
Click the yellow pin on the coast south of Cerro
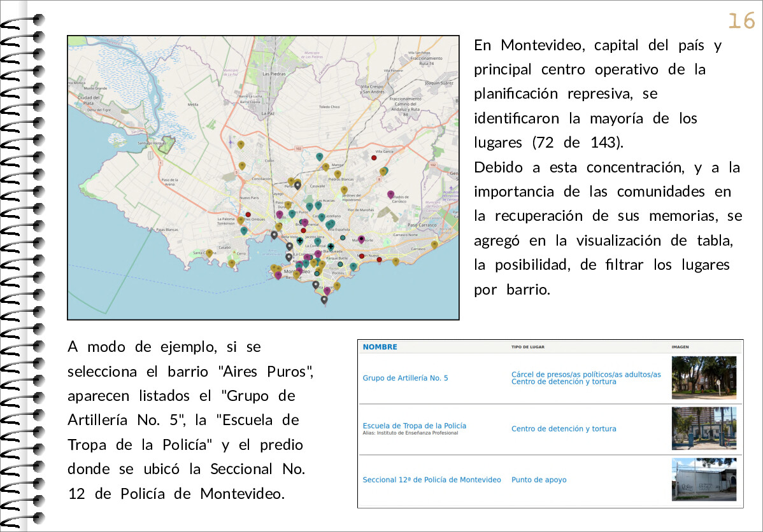(x=232, y=263)
